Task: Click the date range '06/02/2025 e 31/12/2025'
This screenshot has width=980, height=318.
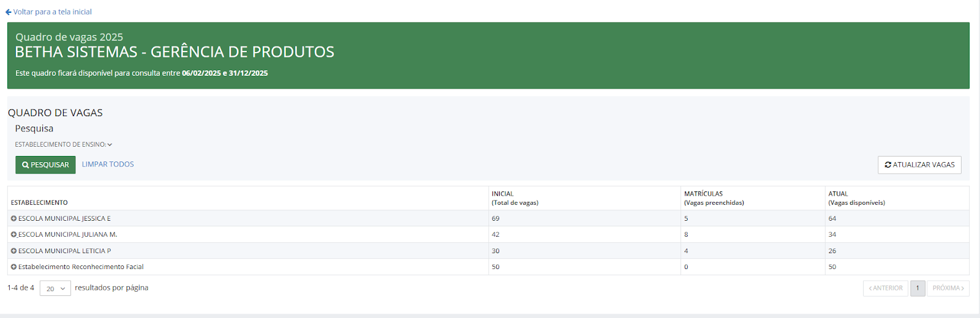Action: coord(225,73)
